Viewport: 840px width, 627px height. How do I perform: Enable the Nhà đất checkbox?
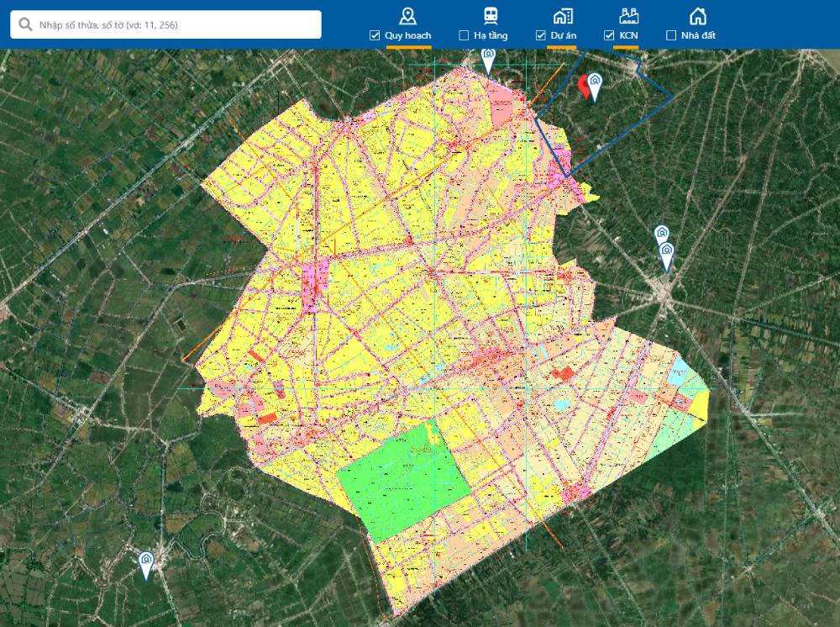tap(670, 35)
